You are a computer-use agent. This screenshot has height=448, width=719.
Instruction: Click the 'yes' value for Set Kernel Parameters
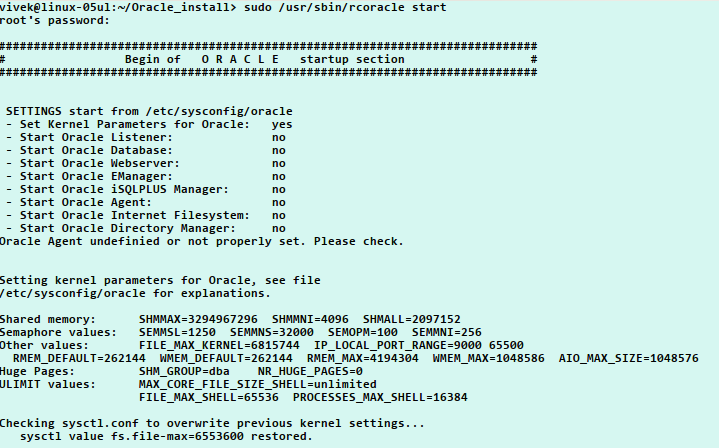coord(282,124)
